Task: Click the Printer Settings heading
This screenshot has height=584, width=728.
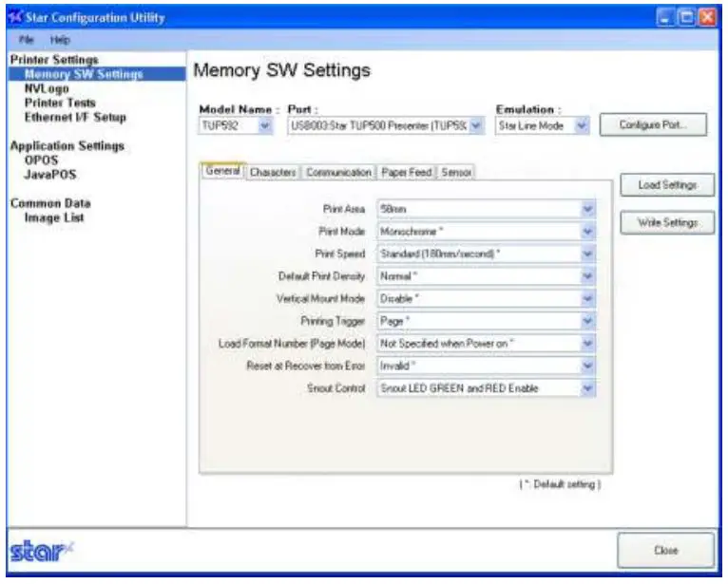Action: (x=54, y=60)
